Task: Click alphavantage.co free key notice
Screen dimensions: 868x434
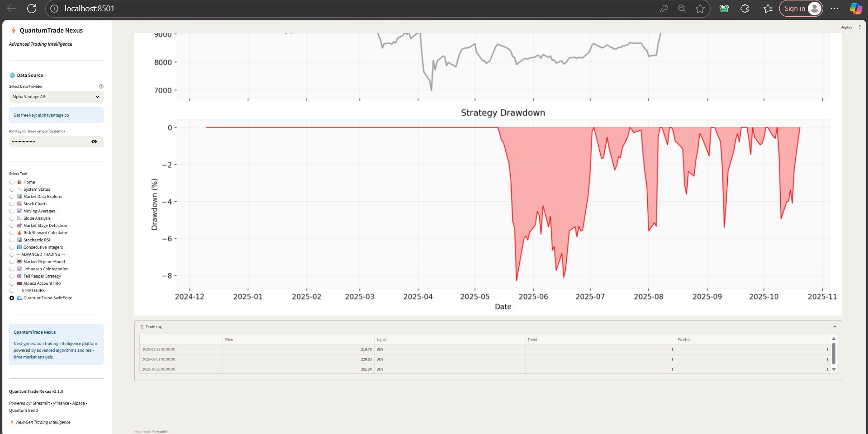Action: (x=56, y=115)
